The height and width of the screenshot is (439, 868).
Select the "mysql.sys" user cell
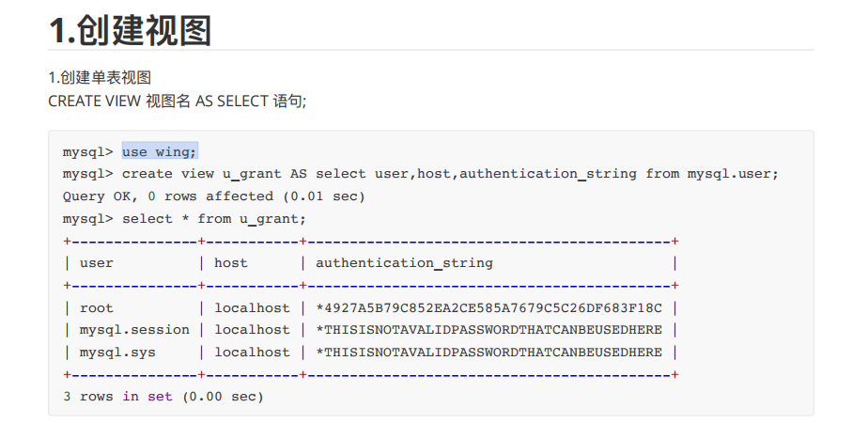(x=117, y=353)
